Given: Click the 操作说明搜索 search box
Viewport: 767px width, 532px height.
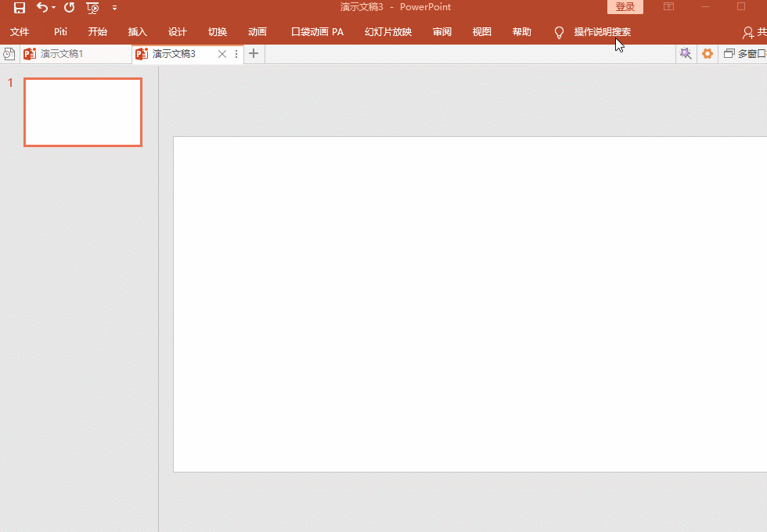Looking at the screenshot, I should (602, 32).
